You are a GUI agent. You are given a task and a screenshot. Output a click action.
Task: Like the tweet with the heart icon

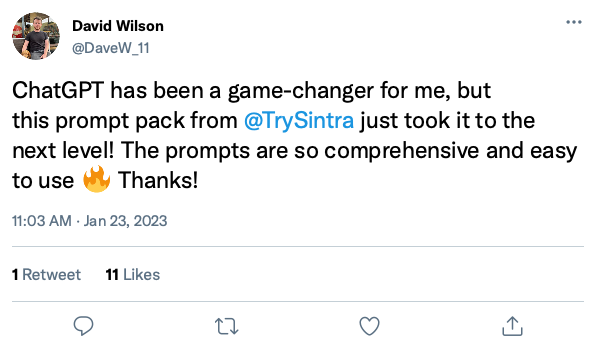coord(369,326)
